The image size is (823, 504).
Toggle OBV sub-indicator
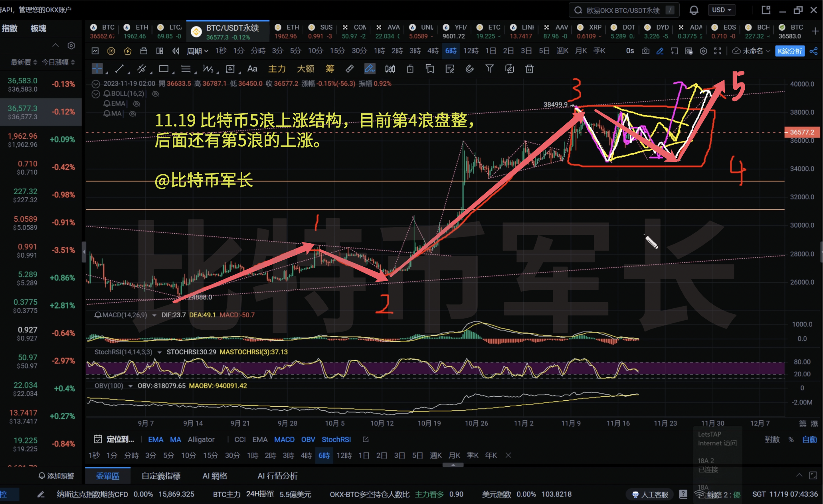(x=308, y=439)
